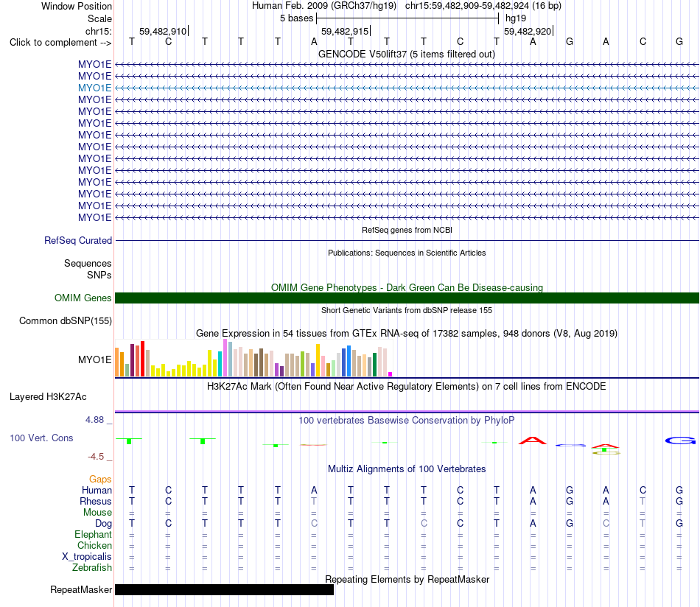
Task: Click the 'Window Position' label
Action: pyautogui.click(x=77, y=6)
